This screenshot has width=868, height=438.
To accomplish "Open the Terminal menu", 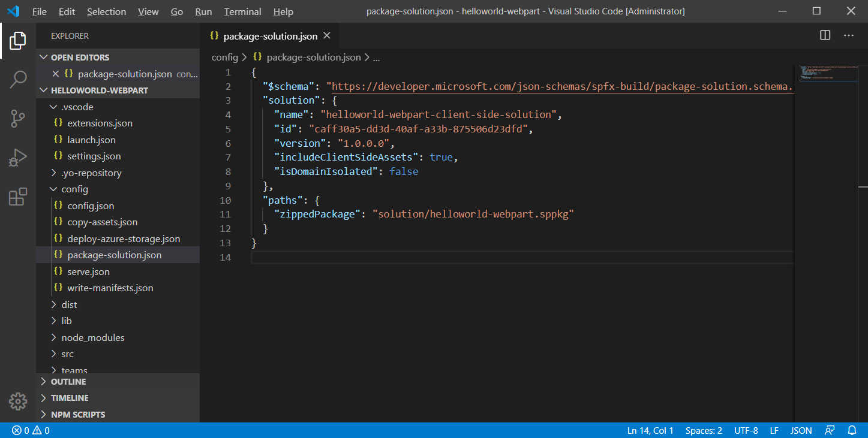I will (x=243, y=11).
